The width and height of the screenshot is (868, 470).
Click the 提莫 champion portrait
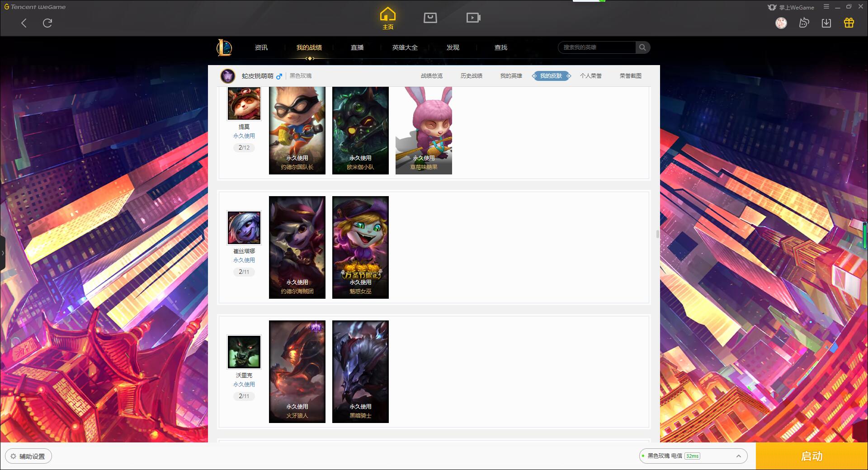coord(244,103)
